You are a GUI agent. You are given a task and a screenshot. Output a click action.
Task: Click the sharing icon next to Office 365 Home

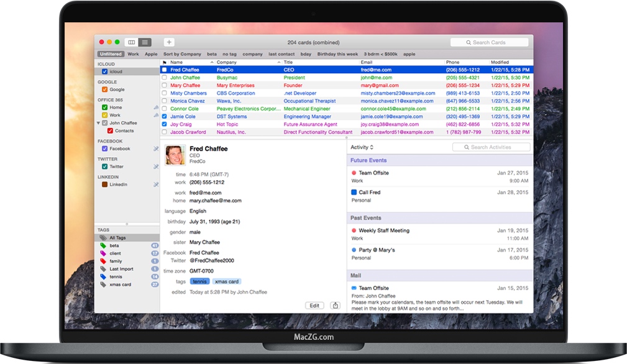click(x=156, y=107)
